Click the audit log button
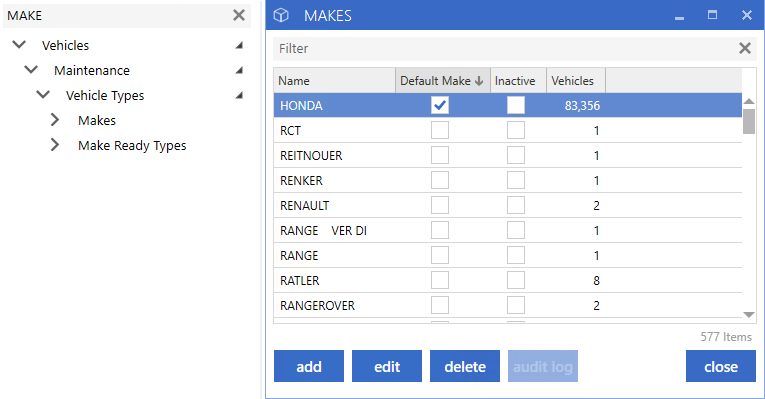 tap(543, 366)
